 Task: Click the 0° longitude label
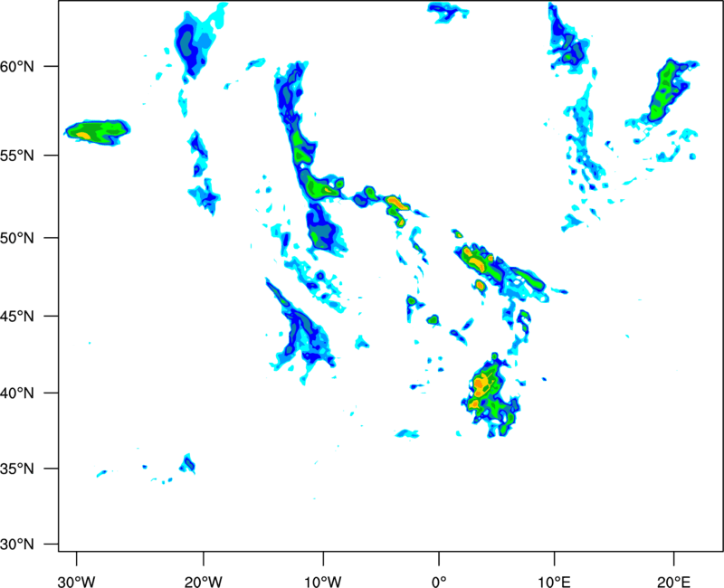pyautogui.click(x=439, y=582)
